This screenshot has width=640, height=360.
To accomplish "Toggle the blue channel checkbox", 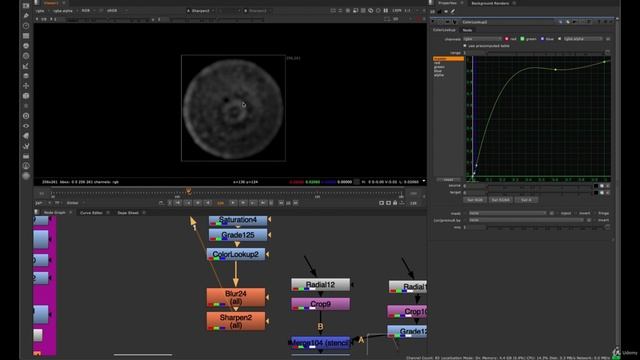I will pyautogui.click(x=542, y=39).
